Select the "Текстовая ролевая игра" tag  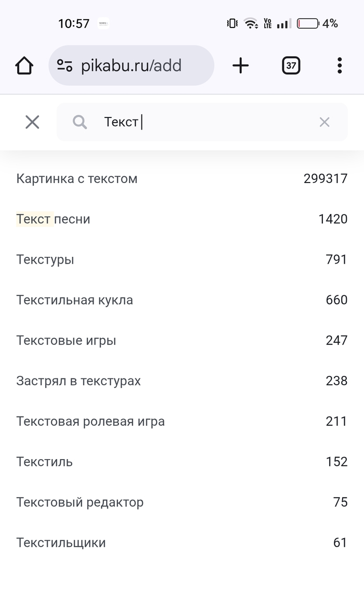[90, 421]
